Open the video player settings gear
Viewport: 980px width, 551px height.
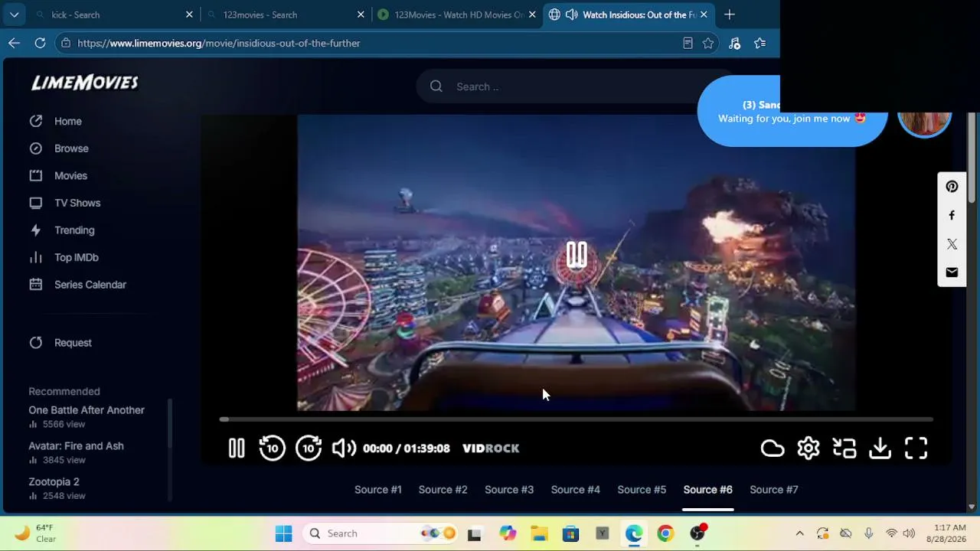808,448
